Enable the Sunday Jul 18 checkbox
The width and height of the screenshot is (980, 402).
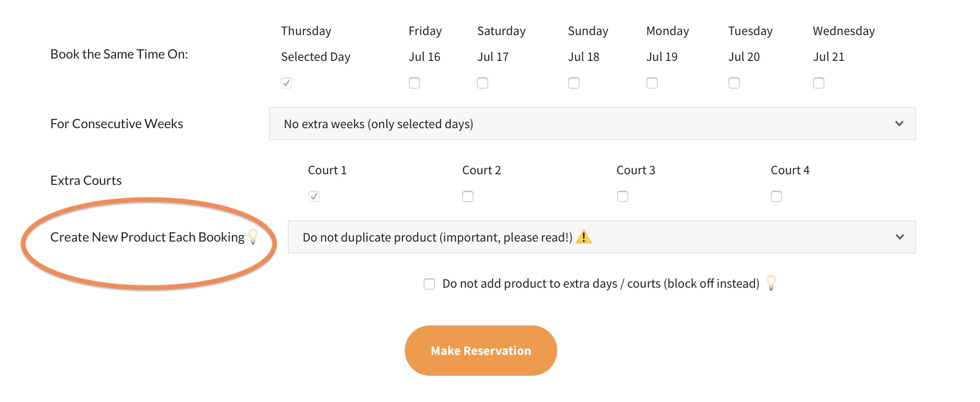click(x=574, y=83)
